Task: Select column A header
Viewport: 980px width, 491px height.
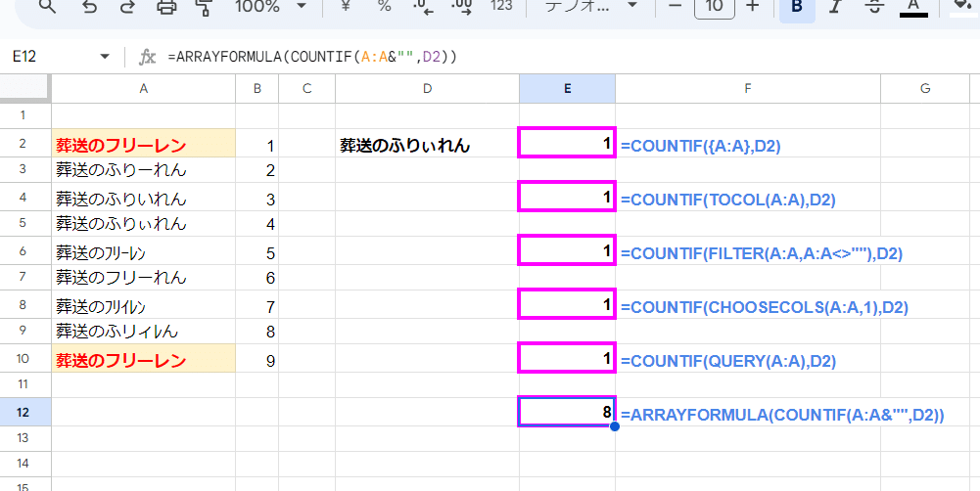Action: [x=144, y=89]
